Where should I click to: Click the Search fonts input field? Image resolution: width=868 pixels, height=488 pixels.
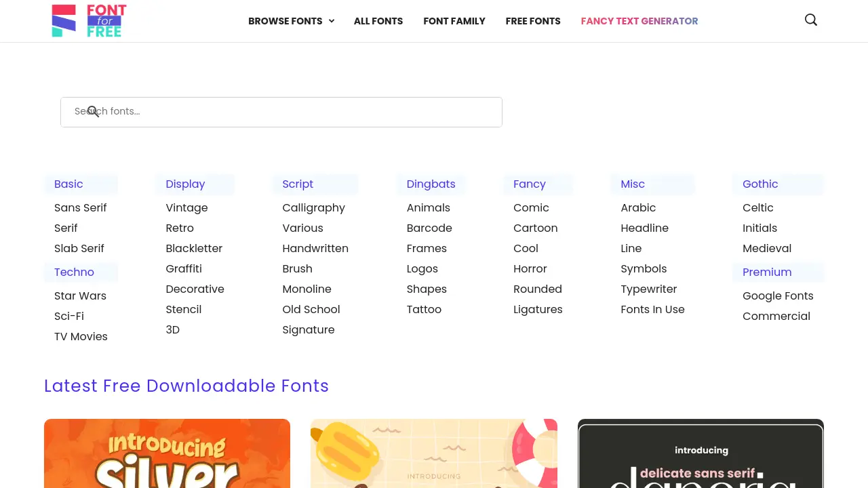281,112
